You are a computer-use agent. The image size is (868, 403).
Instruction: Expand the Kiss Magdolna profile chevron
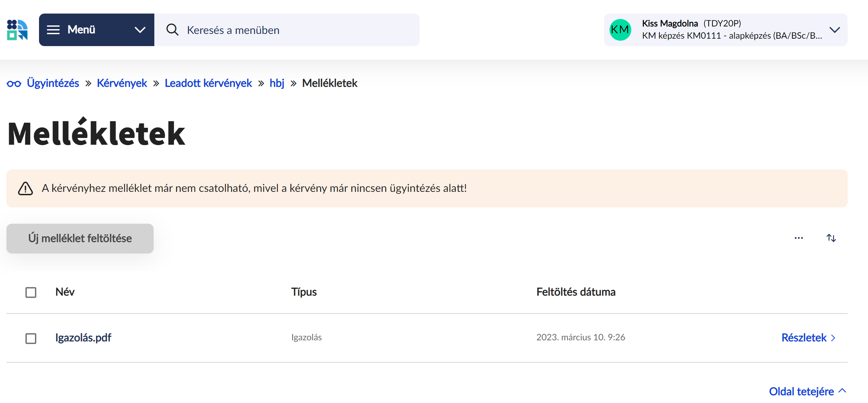834,30
